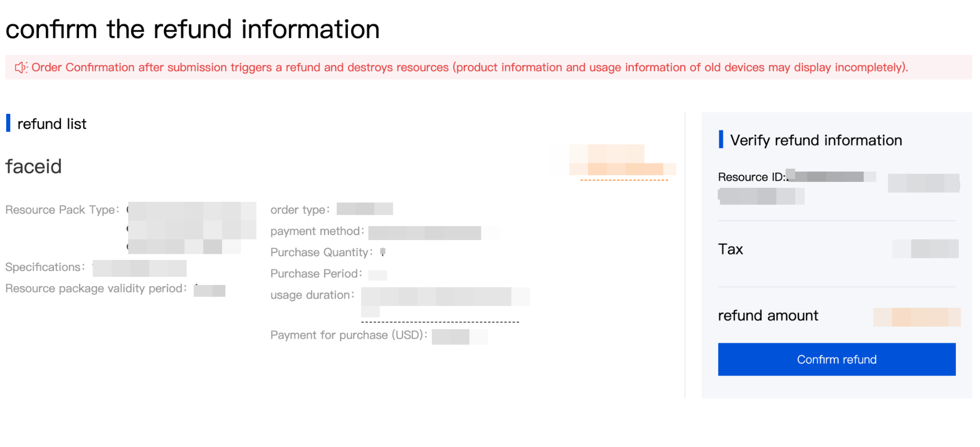Screen dimensions: 980x447
Task: Click the Verify refund information heading
Action: pos(816,140)
